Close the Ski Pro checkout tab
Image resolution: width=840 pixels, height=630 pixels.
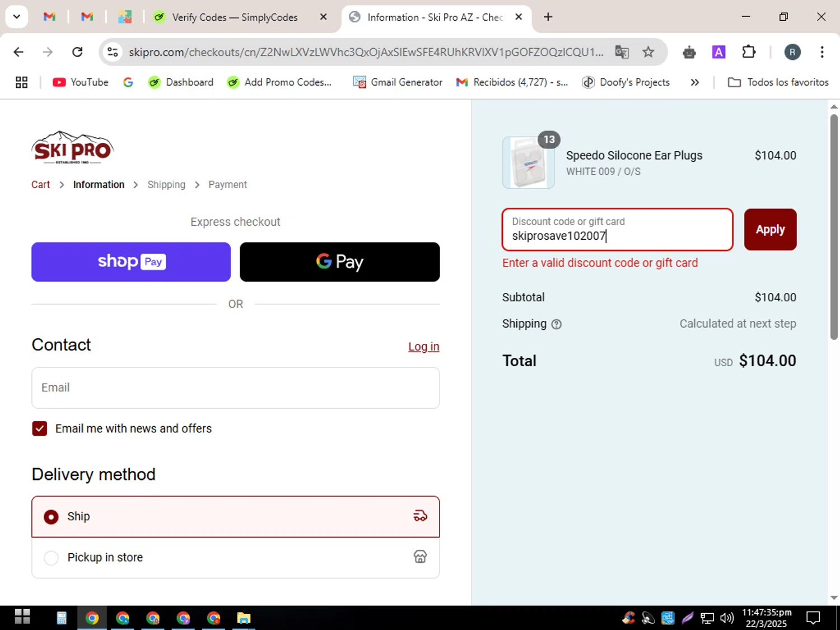pos(519,17)
